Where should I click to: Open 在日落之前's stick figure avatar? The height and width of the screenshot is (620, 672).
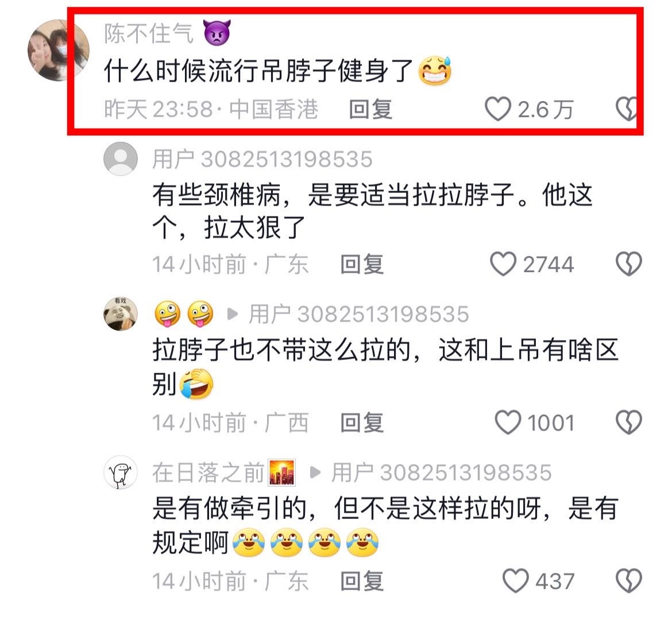tap(121, 472)
